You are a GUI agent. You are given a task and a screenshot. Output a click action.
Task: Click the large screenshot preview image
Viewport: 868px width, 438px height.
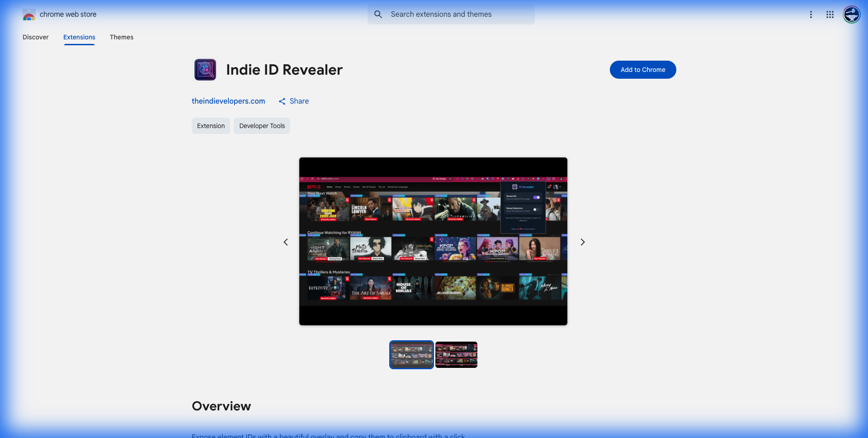point(433,241)
